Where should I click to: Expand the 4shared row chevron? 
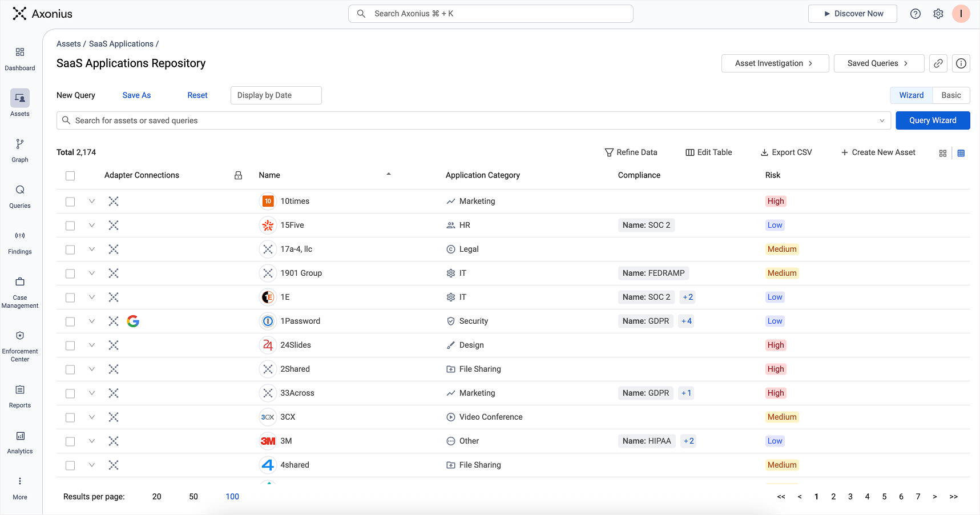point(91,465)
